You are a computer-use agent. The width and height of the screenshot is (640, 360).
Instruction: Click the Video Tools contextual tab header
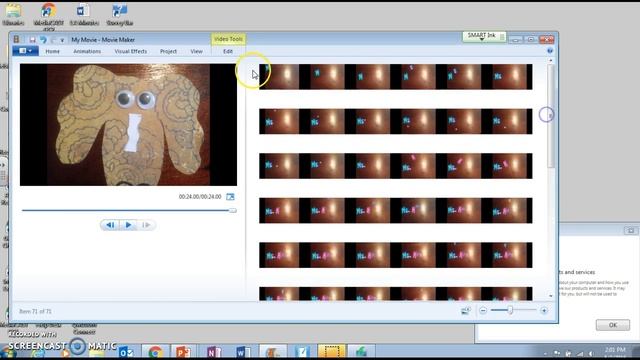click(x=228, y=39)
